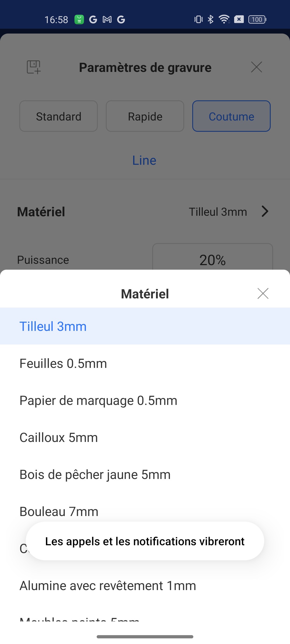290x644 pixels.
Task: Close the Matériel selection sheet
Action: tap(263, 294)
